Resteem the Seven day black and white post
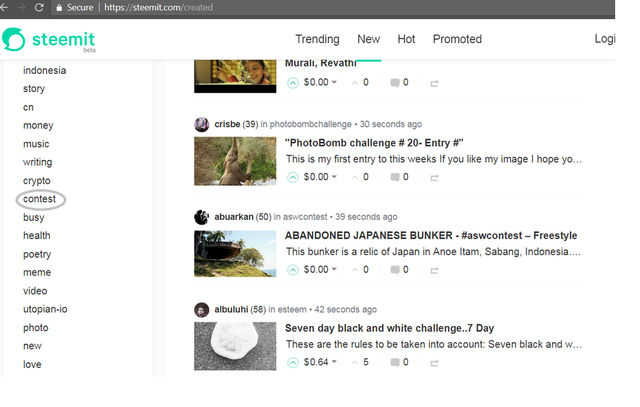 tap(434, 363)
